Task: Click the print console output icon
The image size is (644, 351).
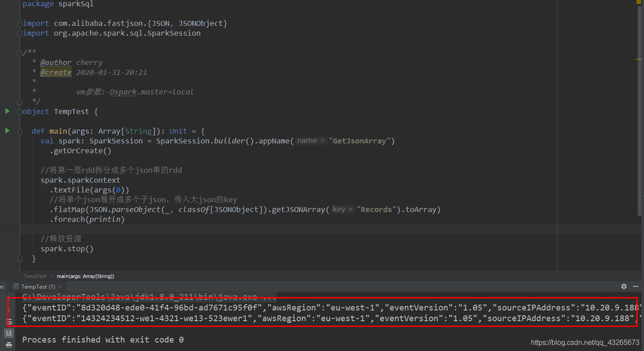Action: (x=8, y=344)
